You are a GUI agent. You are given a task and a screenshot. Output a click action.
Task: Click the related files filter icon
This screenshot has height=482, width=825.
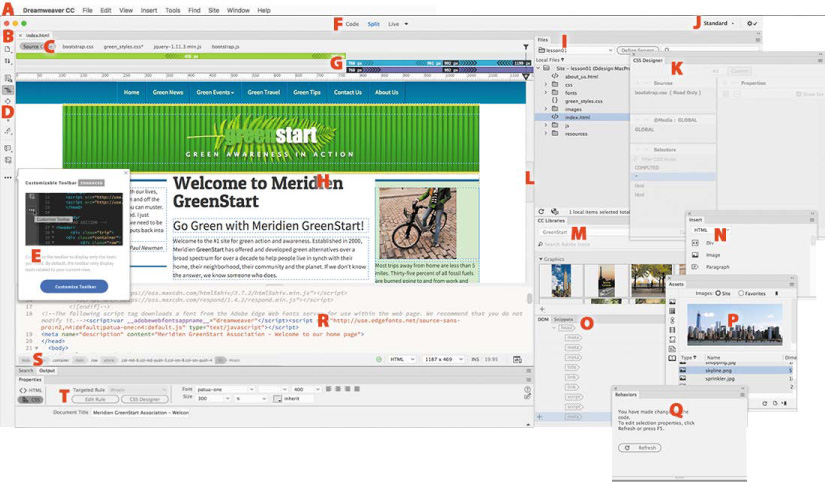[x=526, y=47]
